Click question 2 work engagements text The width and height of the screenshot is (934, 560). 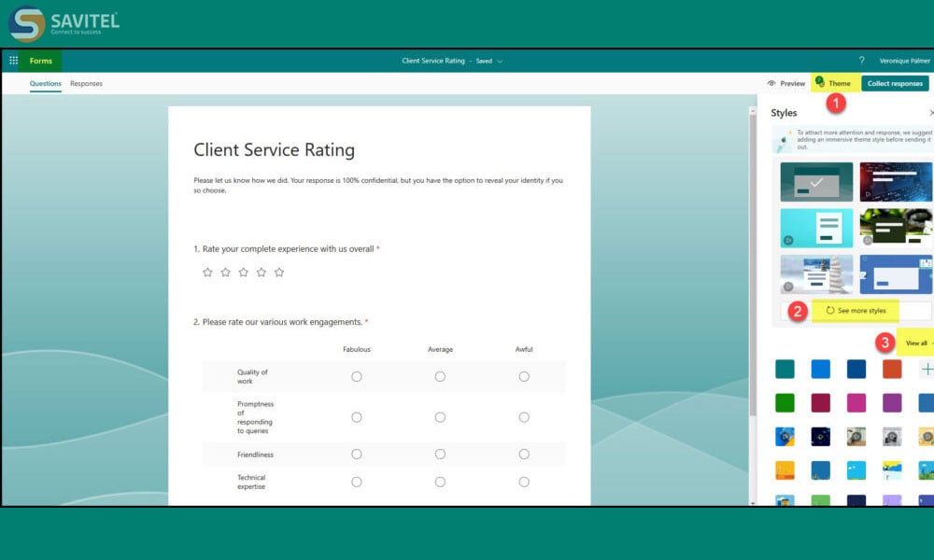point(280,322)
